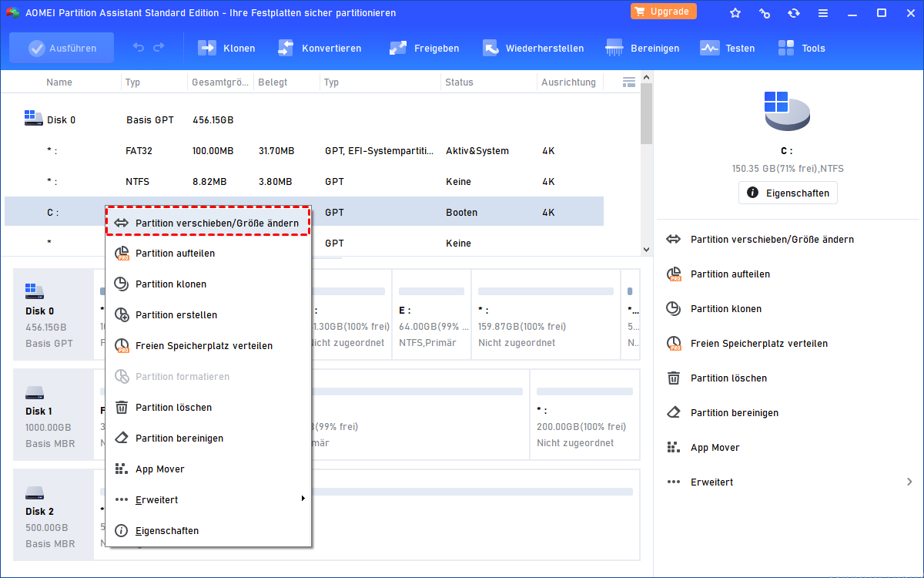Image resolution: width=924 pixels, height=578 pixels.
Task: Select the Disk 1 card in disk map
Action: (53, 413)
